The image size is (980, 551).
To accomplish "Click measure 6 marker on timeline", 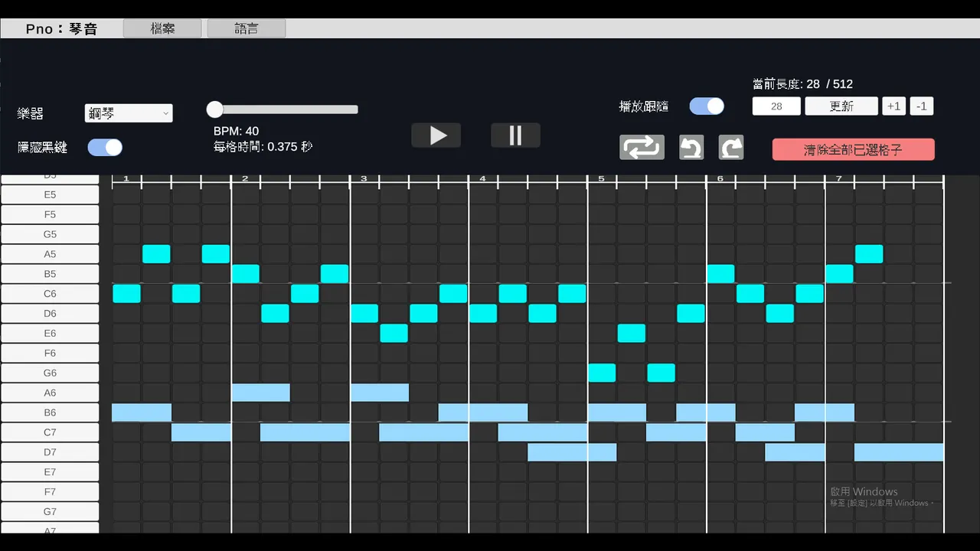I will point(720,179).
